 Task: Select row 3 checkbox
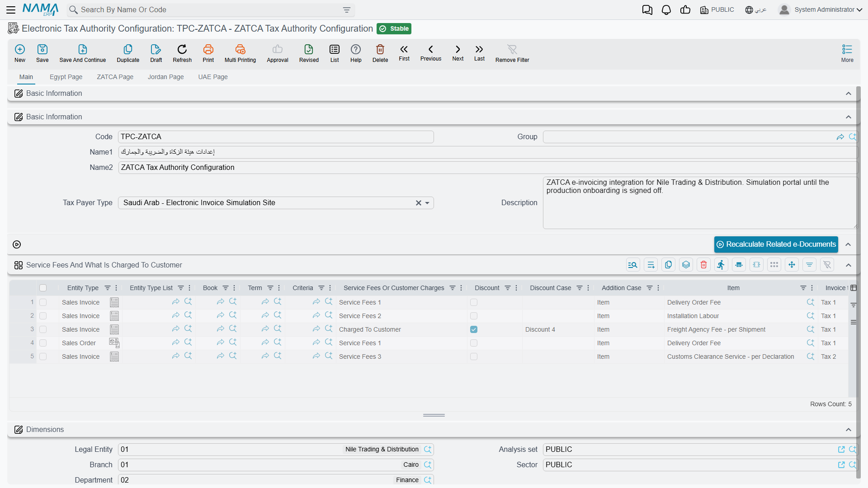tap(43, 329)
